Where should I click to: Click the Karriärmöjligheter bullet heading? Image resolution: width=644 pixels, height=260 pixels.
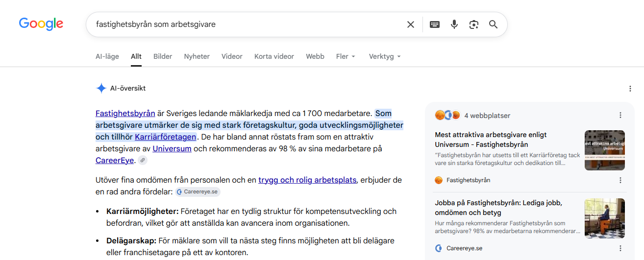[142, 212]
